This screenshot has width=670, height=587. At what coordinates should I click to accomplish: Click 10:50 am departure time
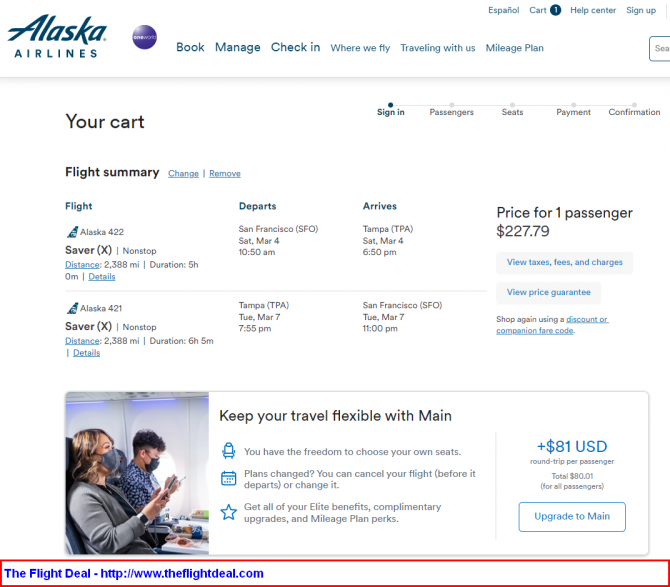click(257, 252)
